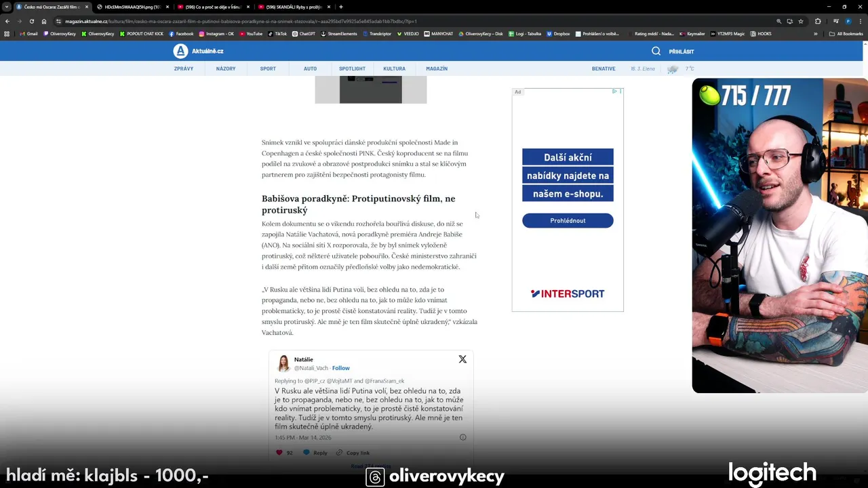Open the ZPRÁVY menu section
The height and width of the screenshot is (488, 868).
[184, 68]
